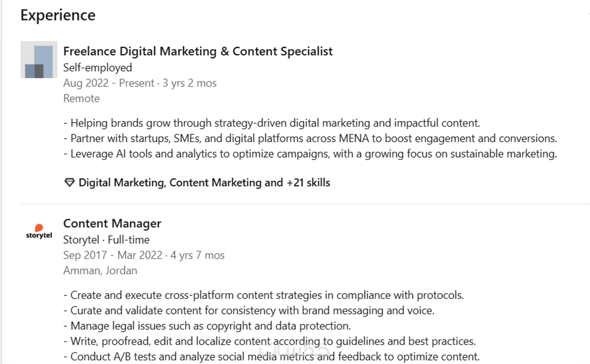Image resolution: width=590 pixels, height=364 pixels.
Task: Click the 'Conduct A/B tests' description line
Action: tap(271, 357)
